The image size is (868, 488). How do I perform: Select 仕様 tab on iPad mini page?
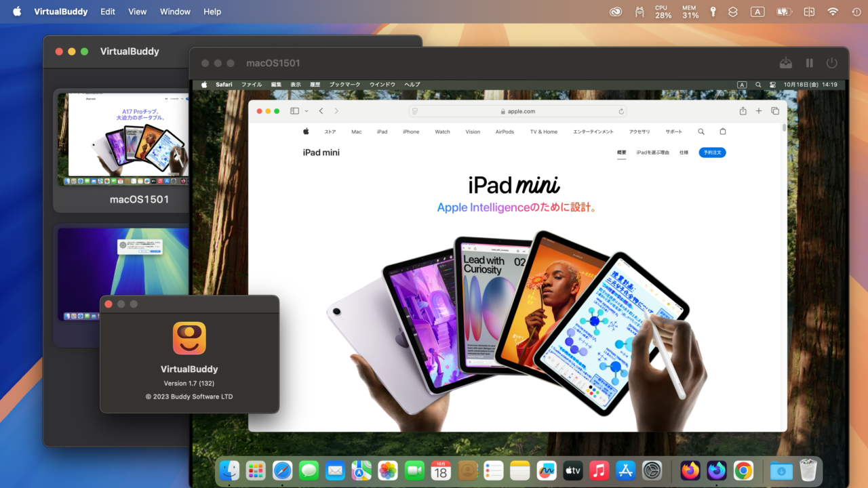[x=684, y=152]
